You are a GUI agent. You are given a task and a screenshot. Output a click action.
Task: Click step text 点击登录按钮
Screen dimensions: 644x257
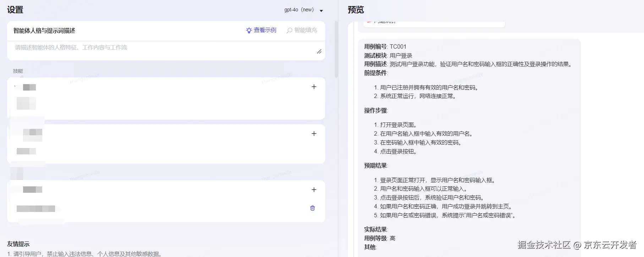[398, 152]
